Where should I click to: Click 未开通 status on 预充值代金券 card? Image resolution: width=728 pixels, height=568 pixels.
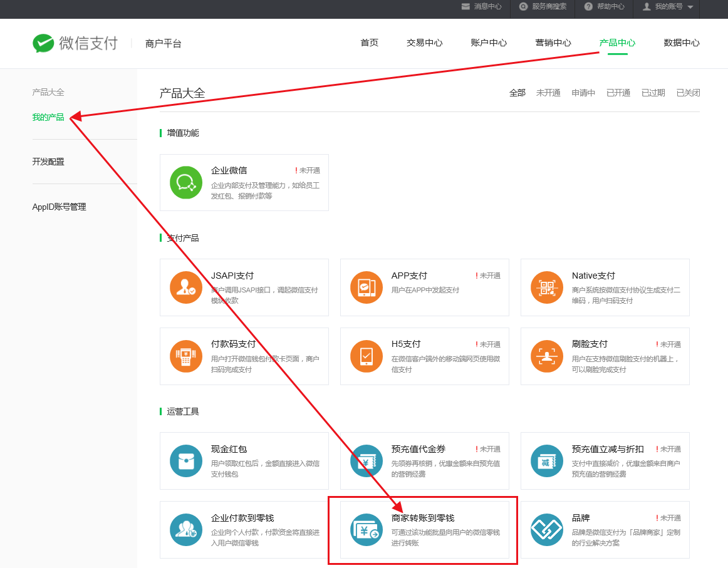[488, 449]
